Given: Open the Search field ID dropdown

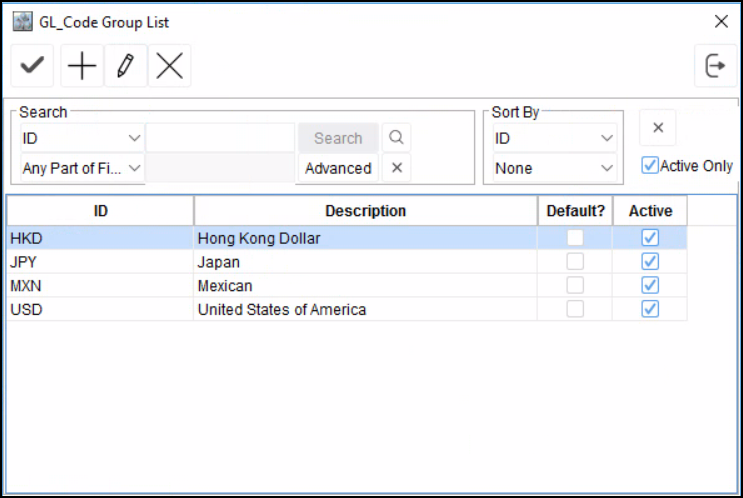Looking at the screenshot, I should tap(82, 138).
